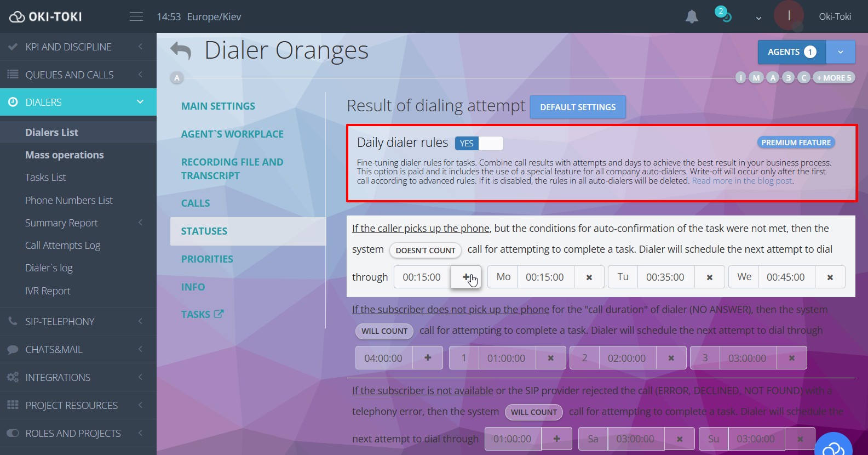Toggle WILL COUNT for no answer rule

click(384, 331)
